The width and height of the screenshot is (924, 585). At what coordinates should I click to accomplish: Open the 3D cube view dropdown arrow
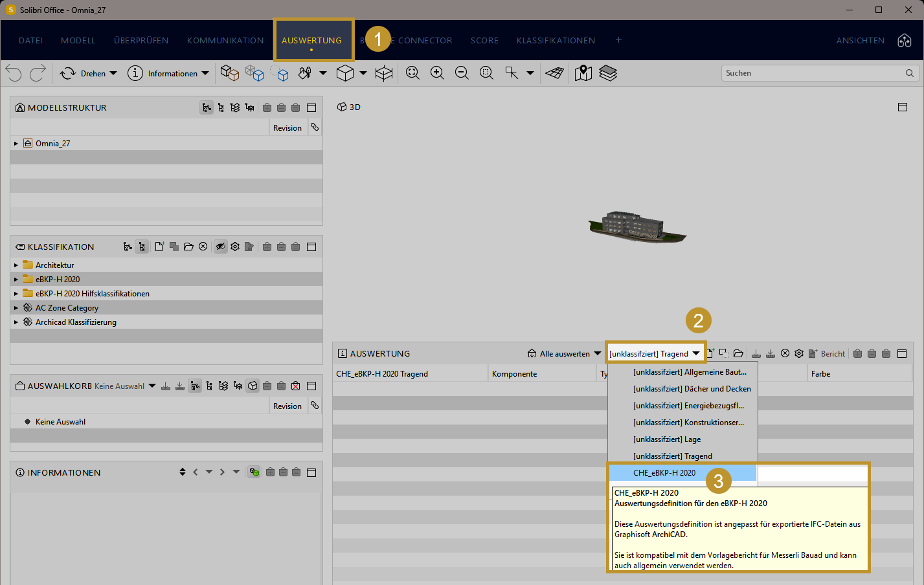click(363, 73)
